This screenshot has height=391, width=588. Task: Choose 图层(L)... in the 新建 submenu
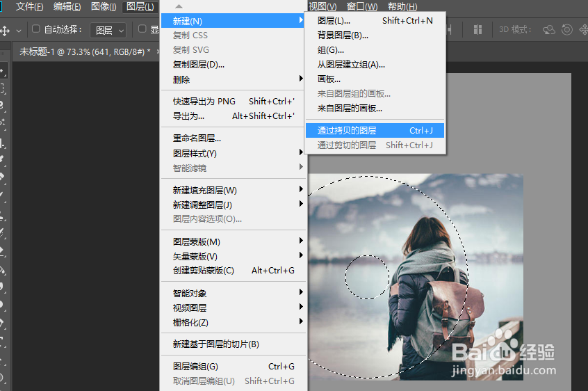[375, 21]
